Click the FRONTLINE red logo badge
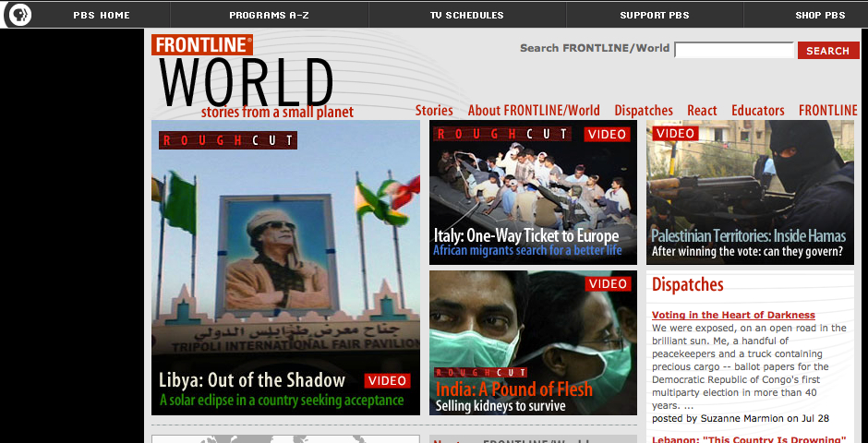 202,45
